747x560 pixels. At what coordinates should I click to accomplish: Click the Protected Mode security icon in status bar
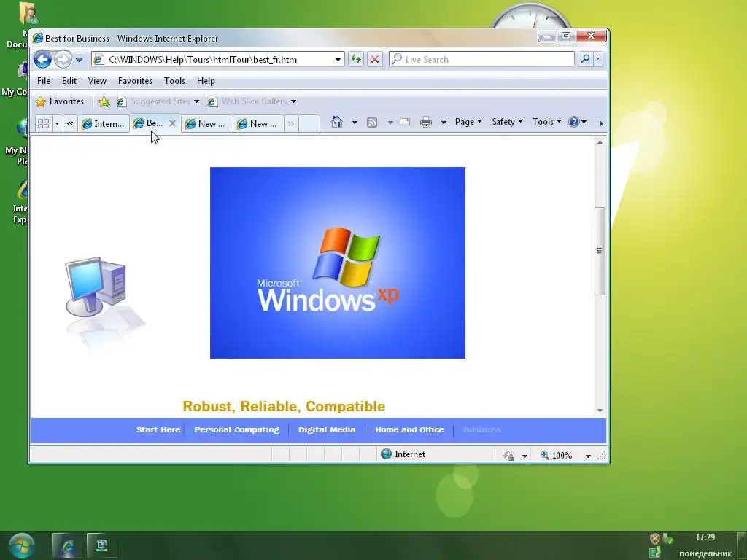[x=508, y=456]
